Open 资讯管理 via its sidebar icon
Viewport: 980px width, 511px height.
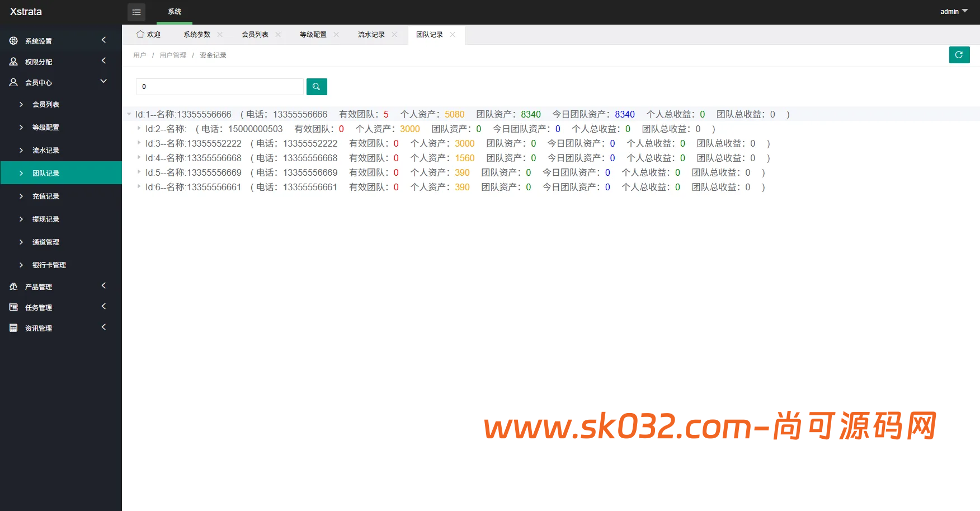13,327
